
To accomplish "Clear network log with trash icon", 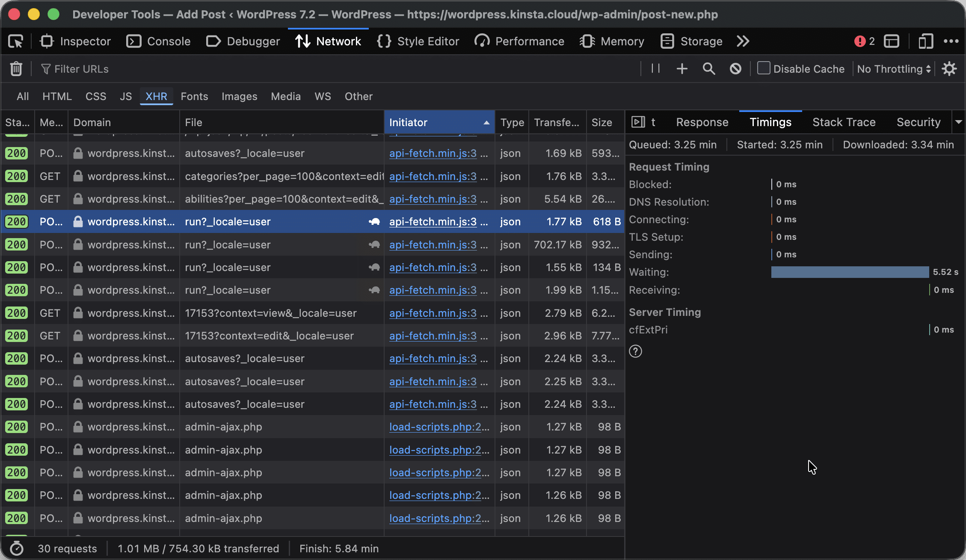I will pyautogui.click(x=16, y=69).
